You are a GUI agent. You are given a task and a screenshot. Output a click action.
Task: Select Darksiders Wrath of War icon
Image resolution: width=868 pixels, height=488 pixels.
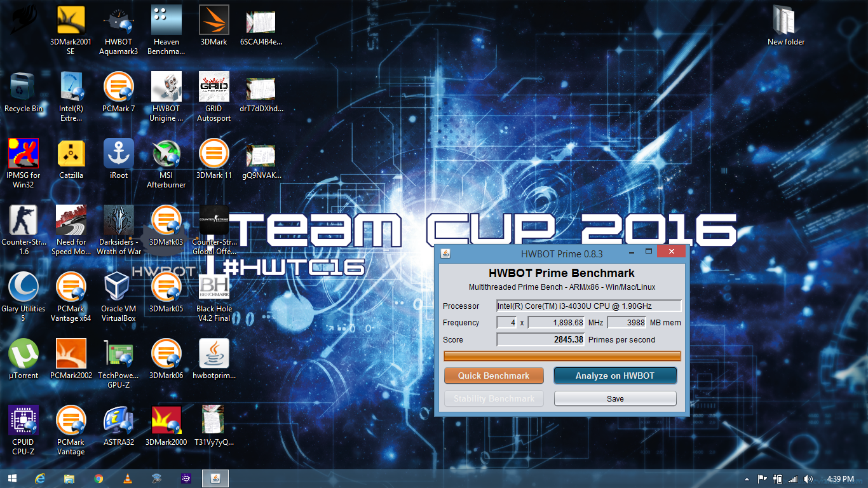119,230
